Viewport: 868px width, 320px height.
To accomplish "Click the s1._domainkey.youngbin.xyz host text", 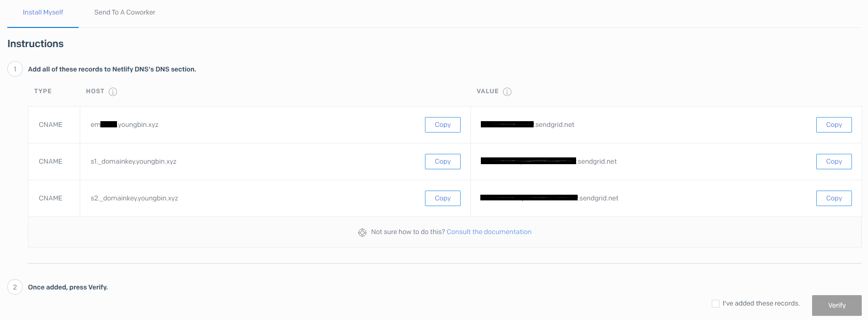I will click(x=134, y=162).
